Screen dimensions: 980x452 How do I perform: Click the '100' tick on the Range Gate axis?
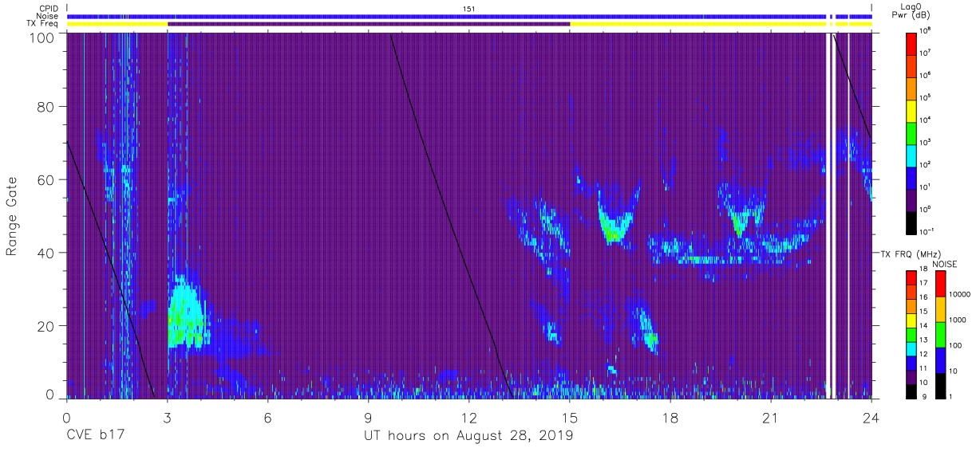tap(41, 37)
